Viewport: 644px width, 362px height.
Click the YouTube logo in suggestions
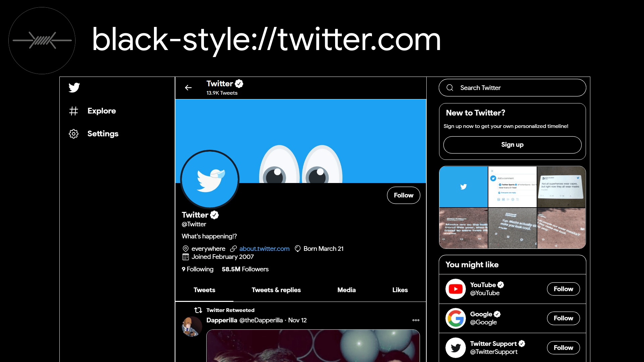(455, 289)
